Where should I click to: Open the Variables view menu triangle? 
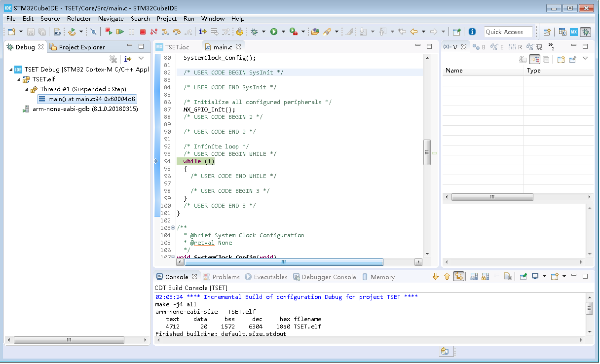coord(585,59)
